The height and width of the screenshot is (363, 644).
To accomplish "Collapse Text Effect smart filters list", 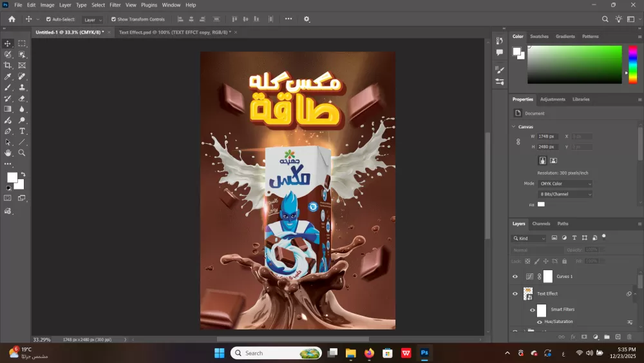I will coord(635,294).
